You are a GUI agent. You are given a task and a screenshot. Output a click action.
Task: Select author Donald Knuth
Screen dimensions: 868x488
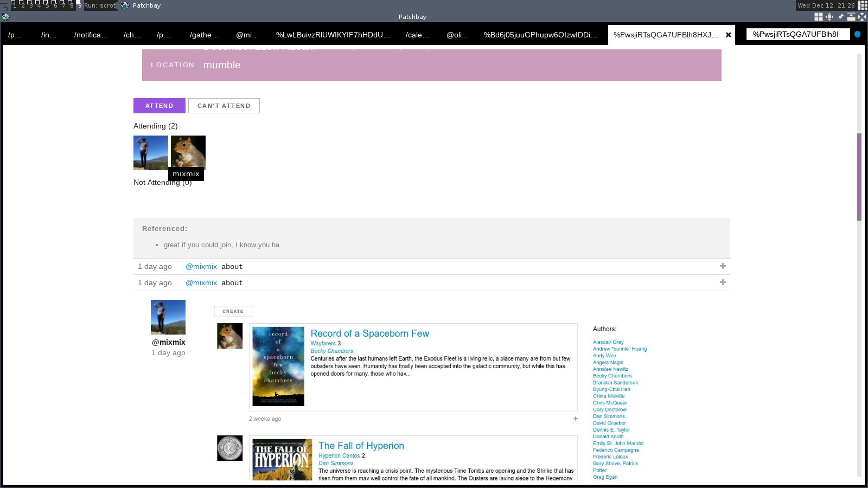(608, 436)
